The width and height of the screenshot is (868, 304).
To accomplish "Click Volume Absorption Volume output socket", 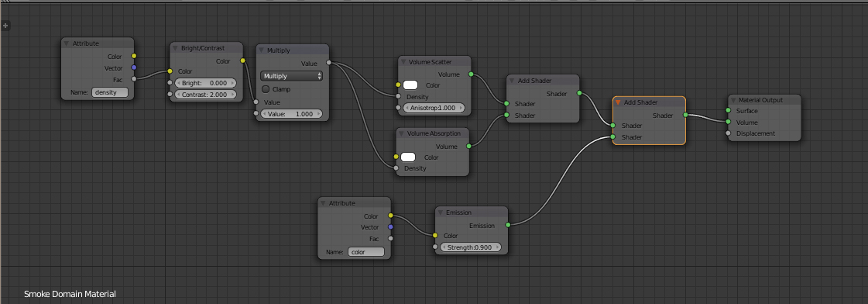I will click(x=469, y=147).
